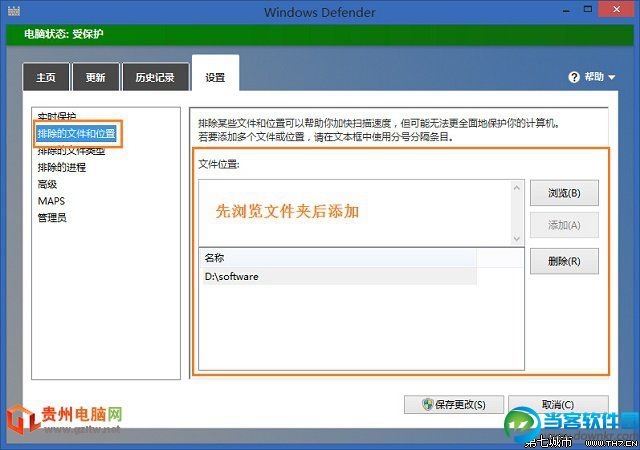This screenshot has width=640, height=450.
Task: Select 排除的文件类型 in settings list
Action: [71, 151]
